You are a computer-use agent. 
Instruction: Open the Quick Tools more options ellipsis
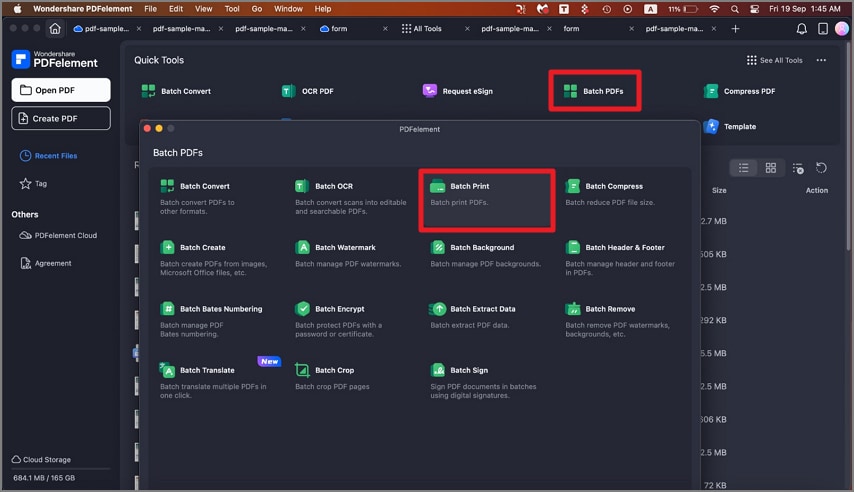(821, 60)
